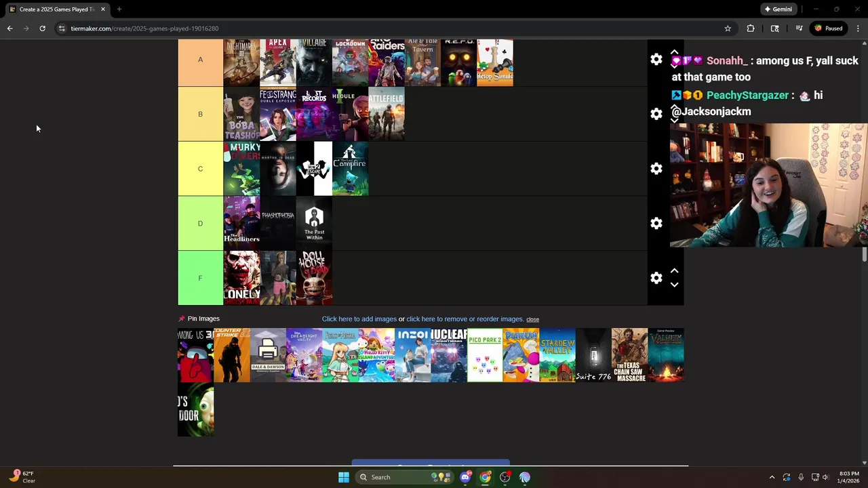This screenshot has height=488, width=868.
Task: Select Murky Divers image in tier C
Action: point(241,169)
